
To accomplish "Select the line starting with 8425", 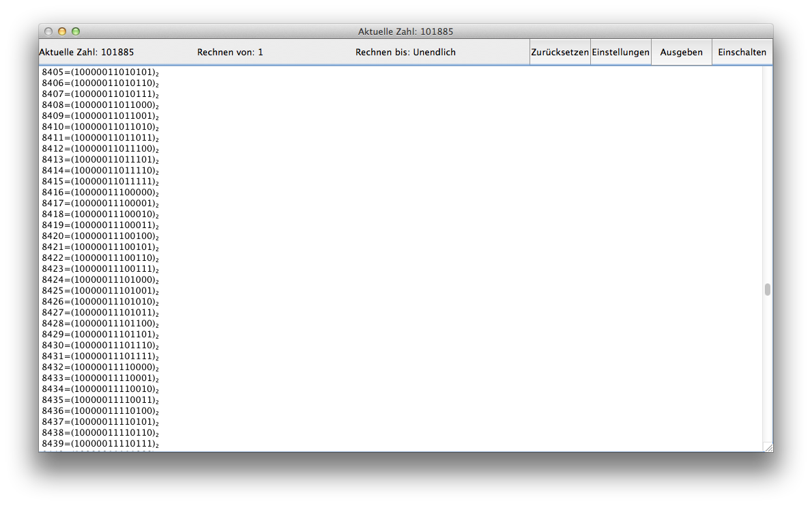I will (x=100, y=290).
